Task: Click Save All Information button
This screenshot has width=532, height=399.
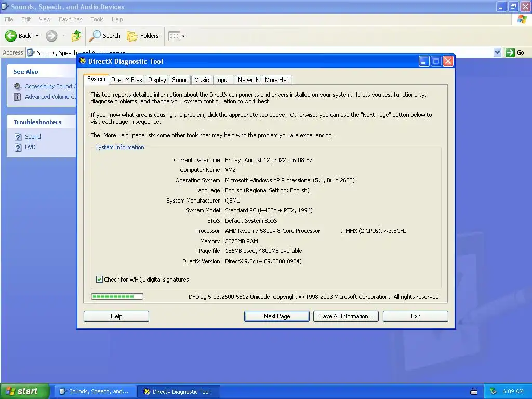Action: [345, 316]
